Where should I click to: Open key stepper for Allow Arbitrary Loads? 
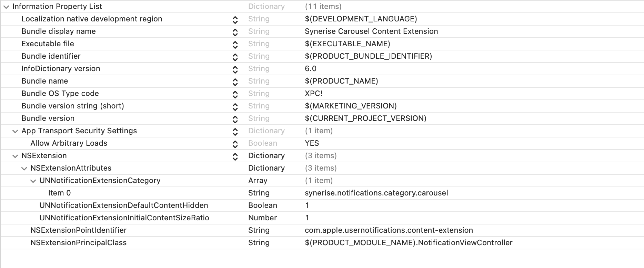[x=235, y=144]
